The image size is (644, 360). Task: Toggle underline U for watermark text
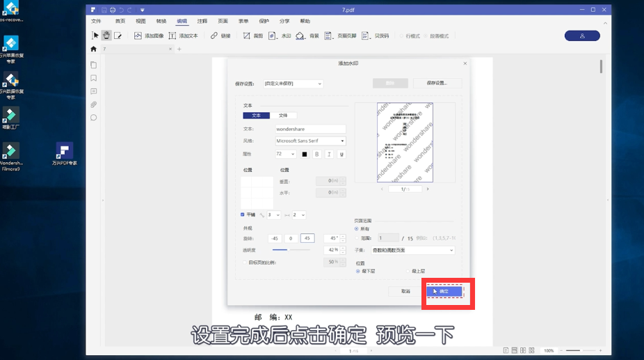point(341,155)
